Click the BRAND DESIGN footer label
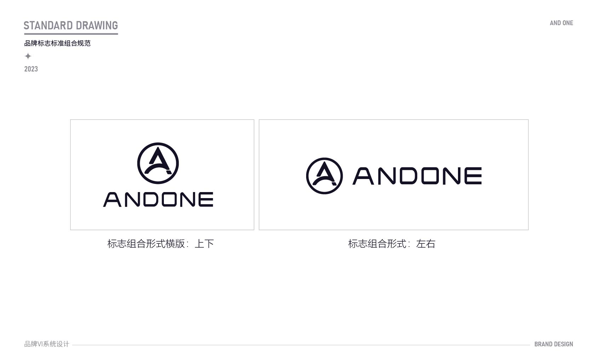This screenshot has height=364, width=596. point(554,344)
